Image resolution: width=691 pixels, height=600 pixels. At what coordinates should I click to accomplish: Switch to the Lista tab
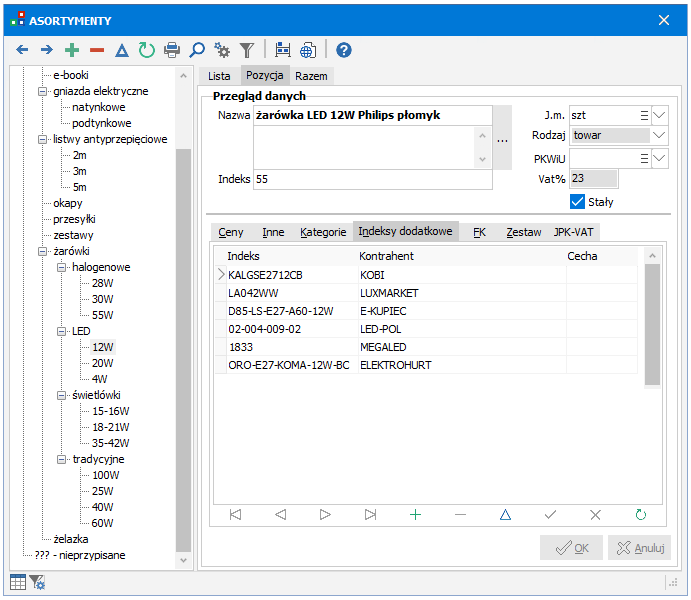point(219,76)
